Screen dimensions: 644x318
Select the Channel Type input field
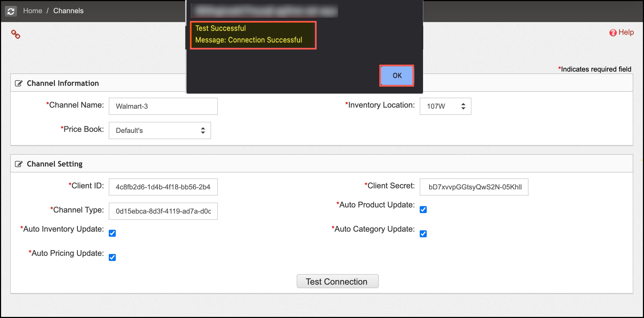163,211
